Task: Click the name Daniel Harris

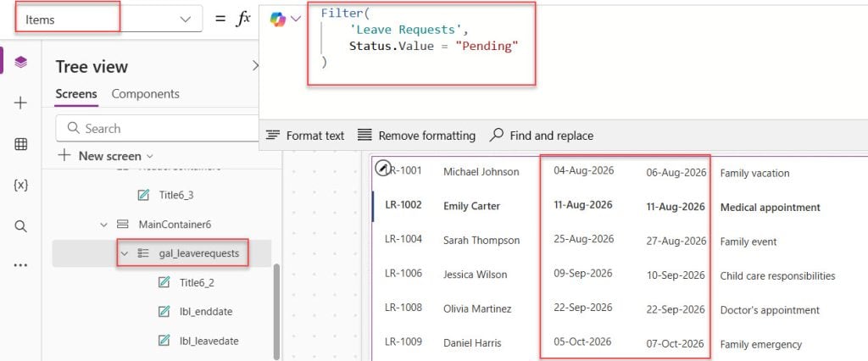Action: tap(472, 342)
